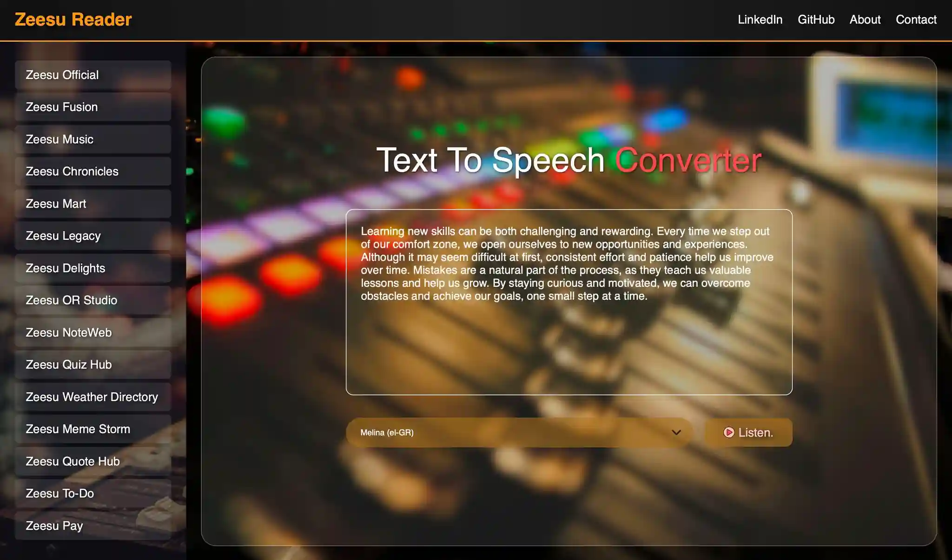This screenshot has height=560, width=952.
Task: Open Zeesu To-Do sidebar item
Action: (93, 494)
